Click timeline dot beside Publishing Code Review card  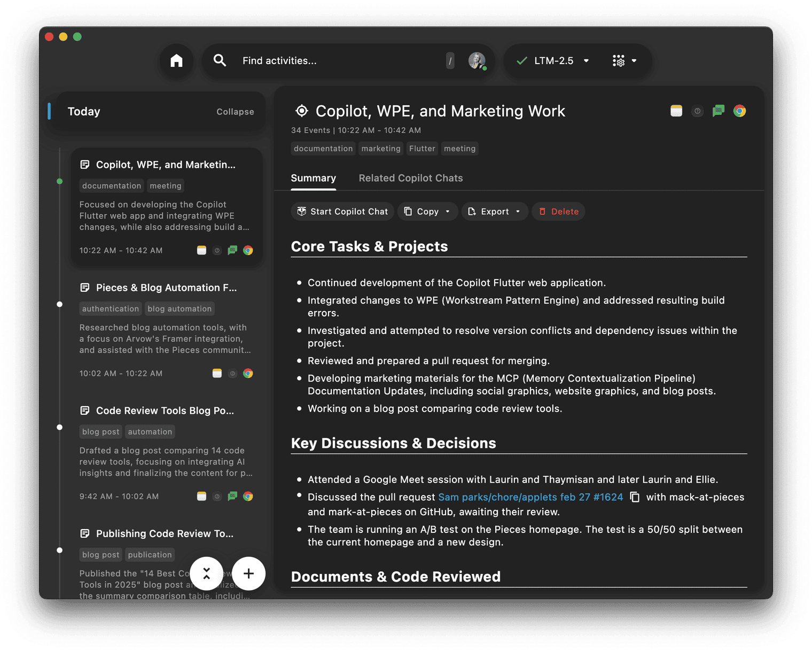(60, 550)
